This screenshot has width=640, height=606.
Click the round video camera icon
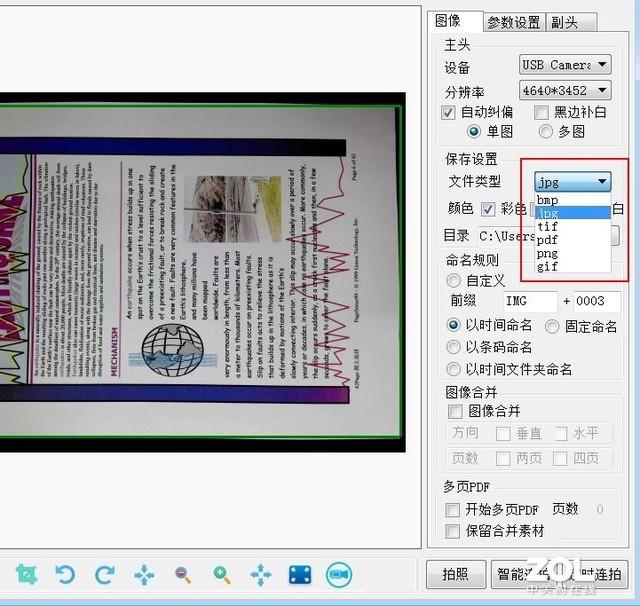click(x=339, y=575)
